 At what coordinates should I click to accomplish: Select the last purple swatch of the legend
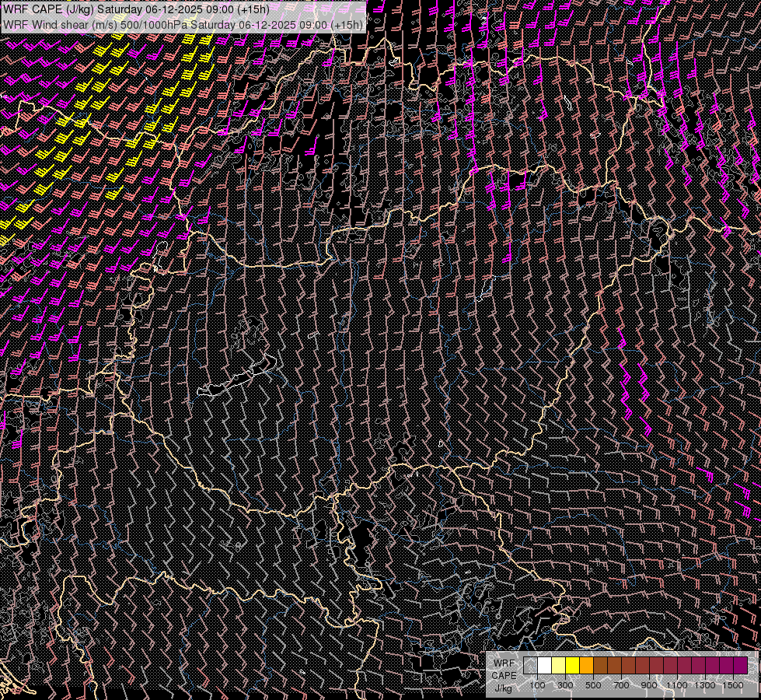[740, 665]
